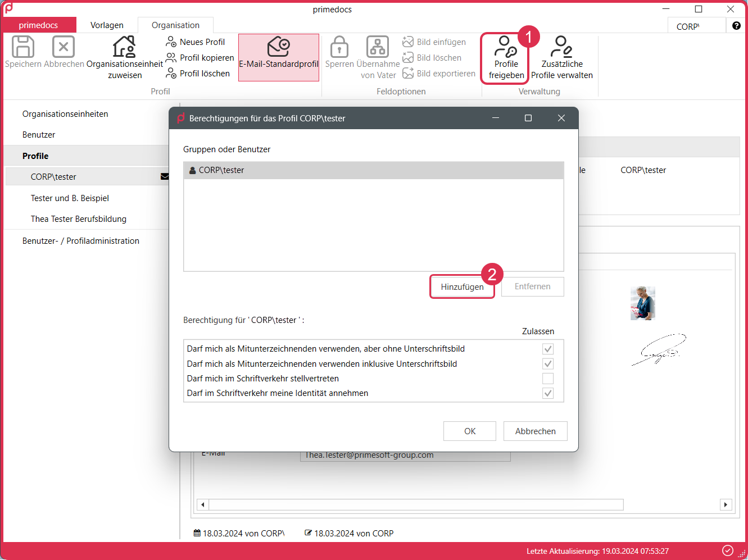Click the status check icon in status bar
This screenshot has width=748, height=560.
click(x=728, y=550)
